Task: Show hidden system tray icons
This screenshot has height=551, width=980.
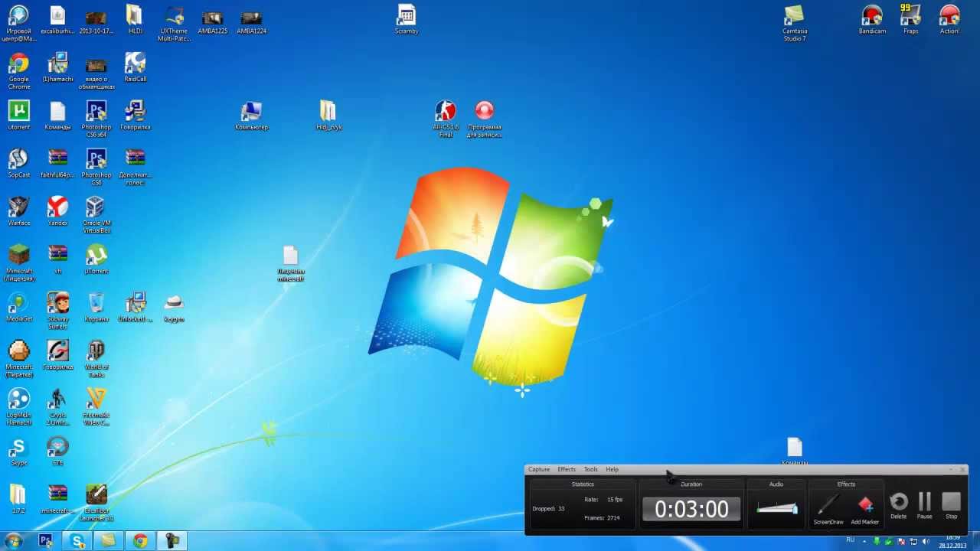Action: (867, 541)
